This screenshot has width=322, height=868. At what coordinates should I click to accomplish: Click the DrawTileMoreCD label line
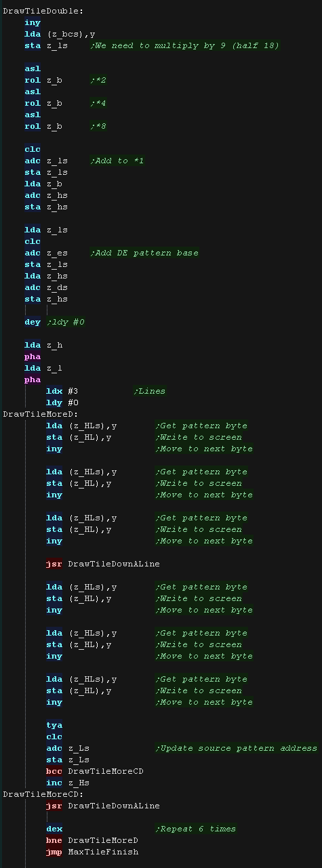click(44, 794)
